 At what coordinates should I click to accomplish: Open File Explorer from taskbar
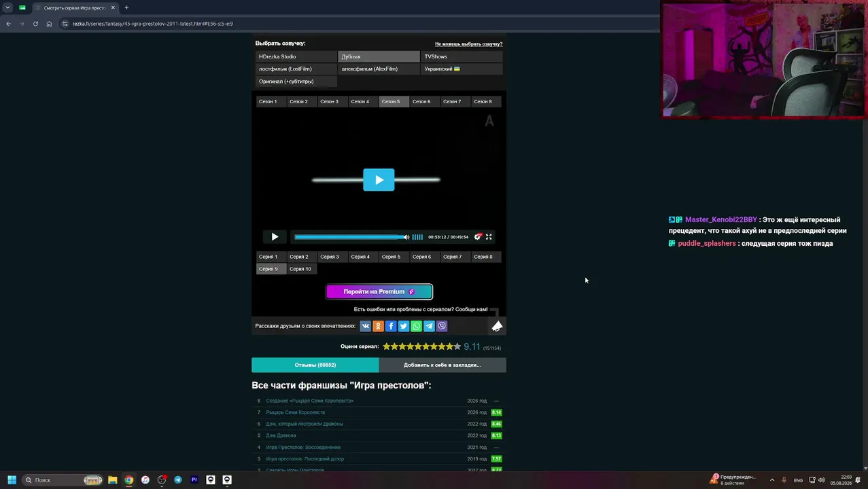(112, 480)
